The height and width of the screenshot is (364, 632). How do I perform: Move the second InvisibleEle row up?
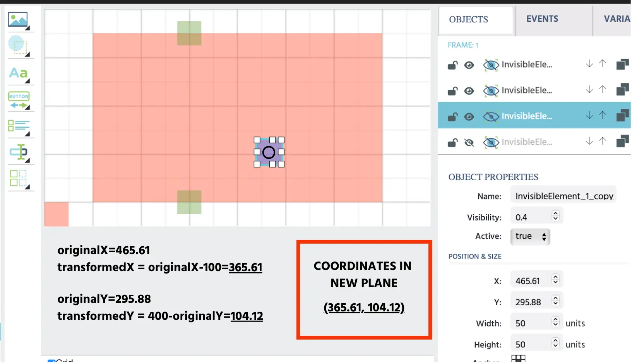point(603,89)
